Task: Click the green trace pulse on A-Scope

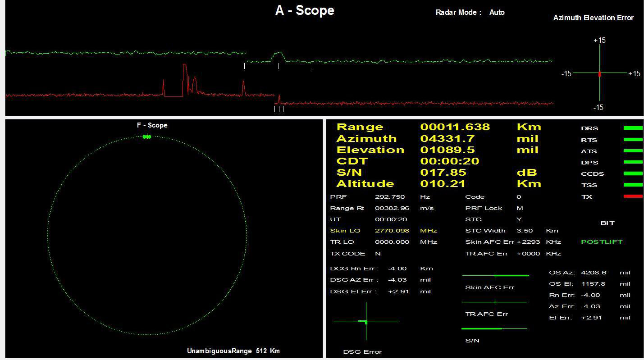Action: pyautogui.click(x=278, y=56)
